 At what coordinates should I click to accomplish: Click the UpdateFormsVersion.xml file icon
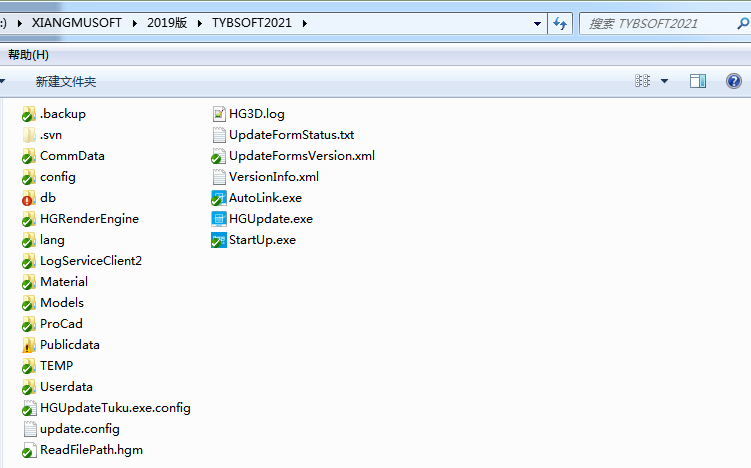(x=218, y=156)
